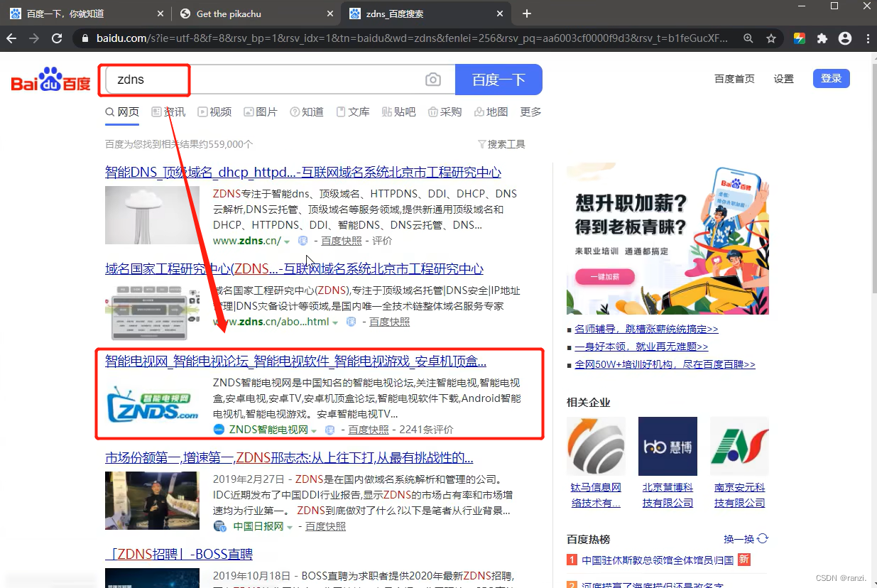Select the 地图 search category
The width and height of the screenshot is (877, 588).
[x=491, y=111]
